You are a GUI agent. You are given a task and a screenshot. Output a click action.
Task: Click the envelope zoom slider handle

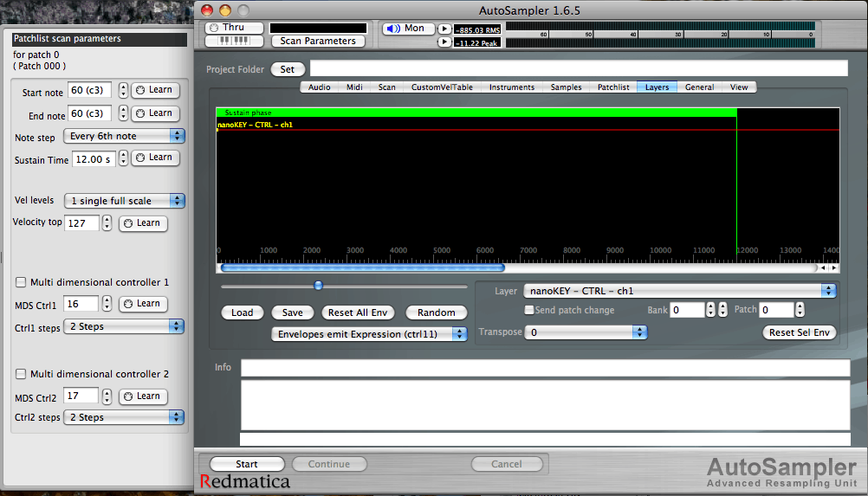[x=318, y=286]
